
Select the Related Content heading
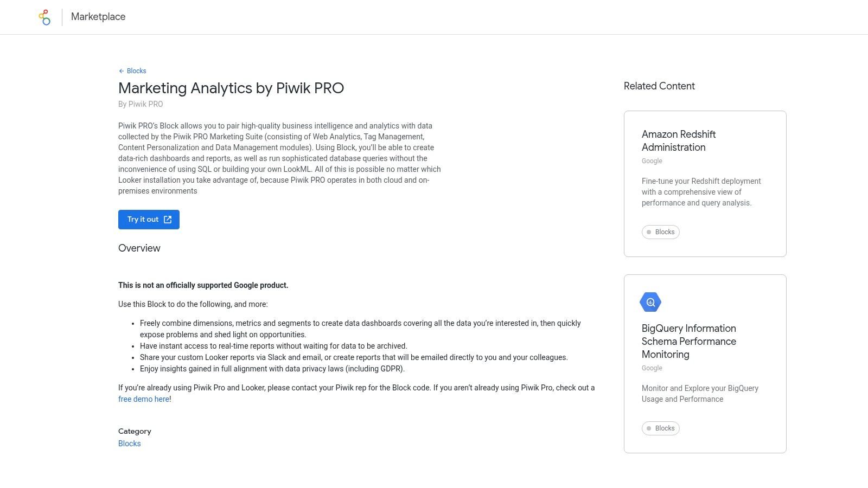(x=659, y=86)
